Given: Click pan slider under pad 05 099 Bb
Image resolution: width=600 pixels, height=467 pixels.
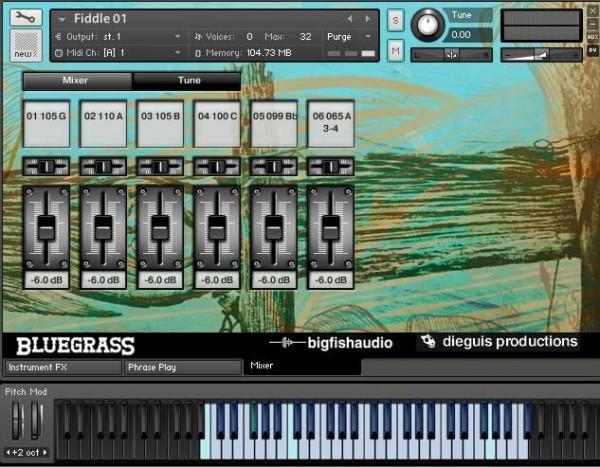Looking at the screenshot, I should click(x=274, y=167).
